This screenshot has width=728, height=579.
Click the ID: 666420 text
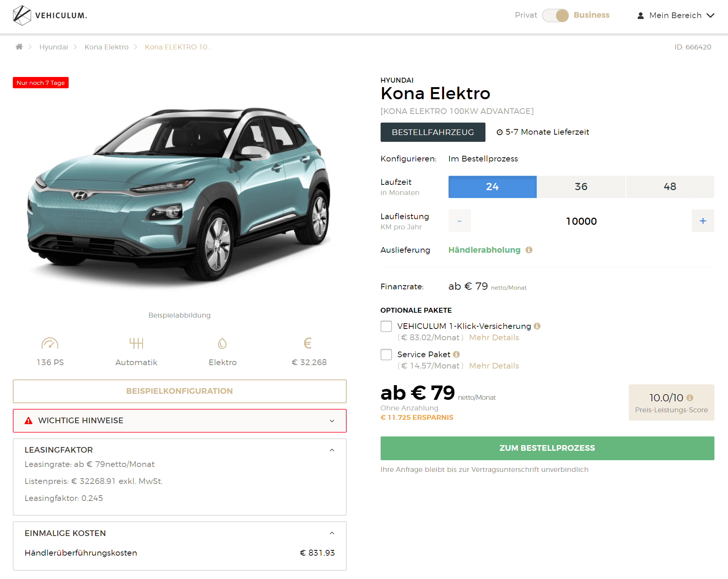point(693,47)
